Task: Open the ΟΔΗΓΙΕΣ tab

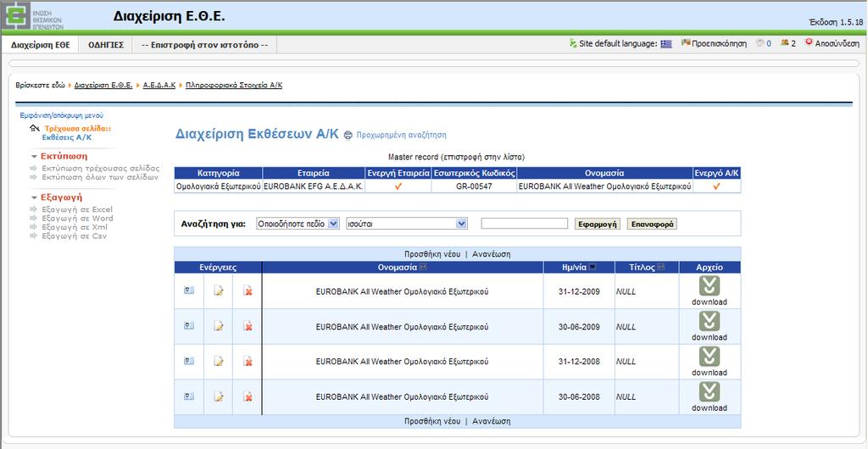Action: click(x=106, y=45)
